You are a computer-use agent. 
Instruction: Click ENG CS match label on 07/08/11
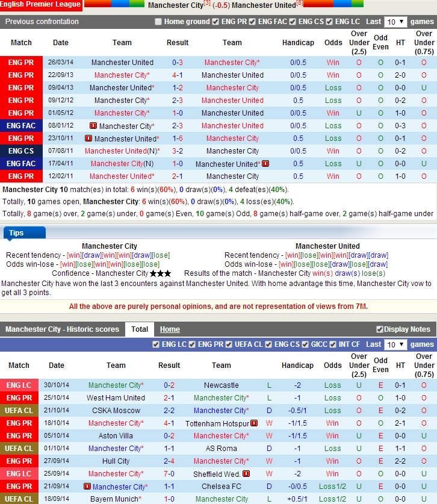pyautogui.click(x=21, y=151)
